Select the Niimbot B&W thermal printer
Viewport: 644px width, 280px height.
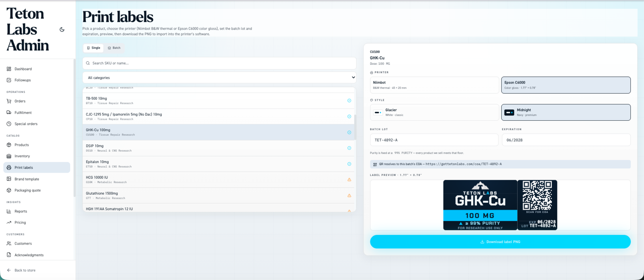[x=434, y=85]
